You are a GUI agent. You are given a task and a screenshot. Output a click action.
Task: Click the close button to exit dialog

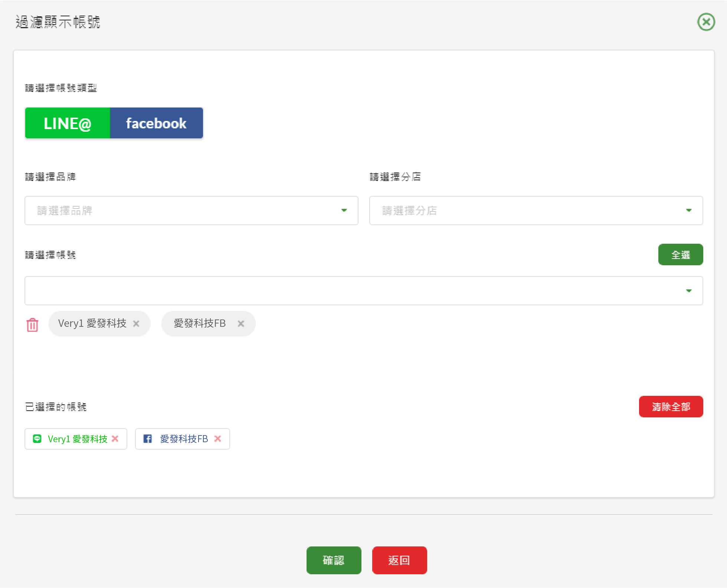pyautogui.click(x=705, y=22)
